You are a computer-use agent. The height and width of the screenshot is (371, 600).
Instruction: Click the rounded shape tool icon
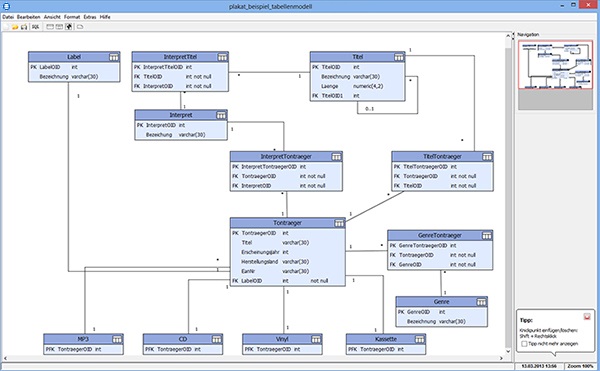pyautogui.click(x=80, y=27)
